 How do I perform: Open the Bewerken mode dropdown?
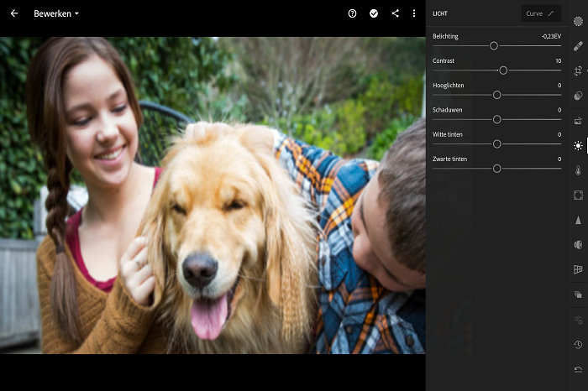tap(56, 13)
